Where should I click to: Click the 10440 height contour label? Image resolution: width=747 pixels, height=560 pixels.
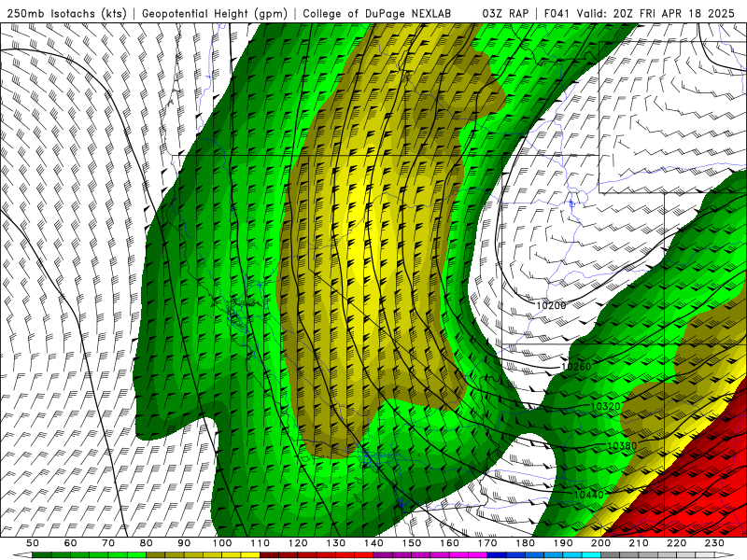pos(588,495)
